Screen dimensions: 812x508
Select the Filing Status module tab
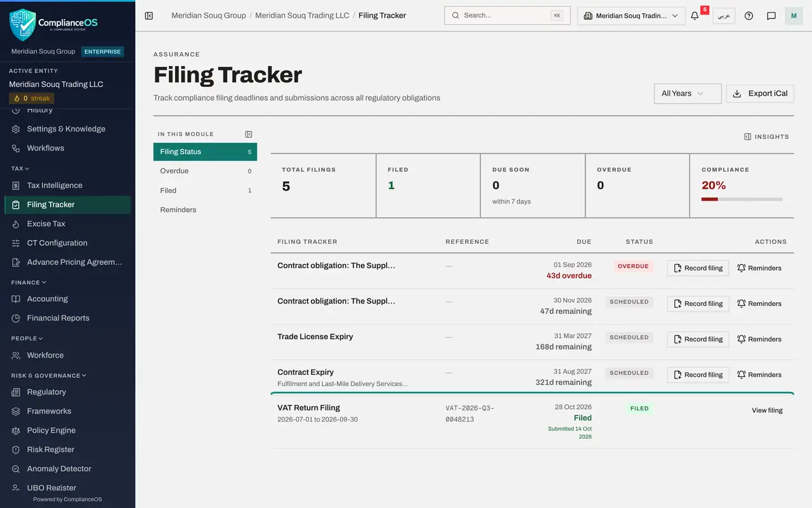(205, 152)
